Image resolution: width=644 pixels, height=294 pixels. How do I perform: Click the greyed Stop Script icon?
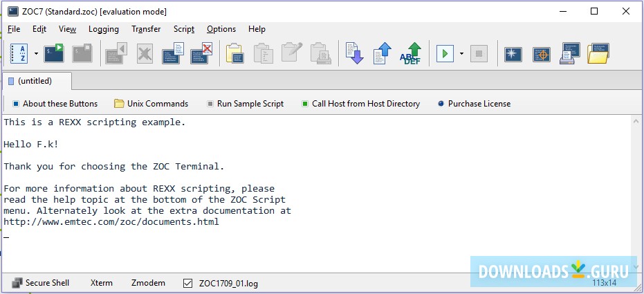(x=479, y=53)
